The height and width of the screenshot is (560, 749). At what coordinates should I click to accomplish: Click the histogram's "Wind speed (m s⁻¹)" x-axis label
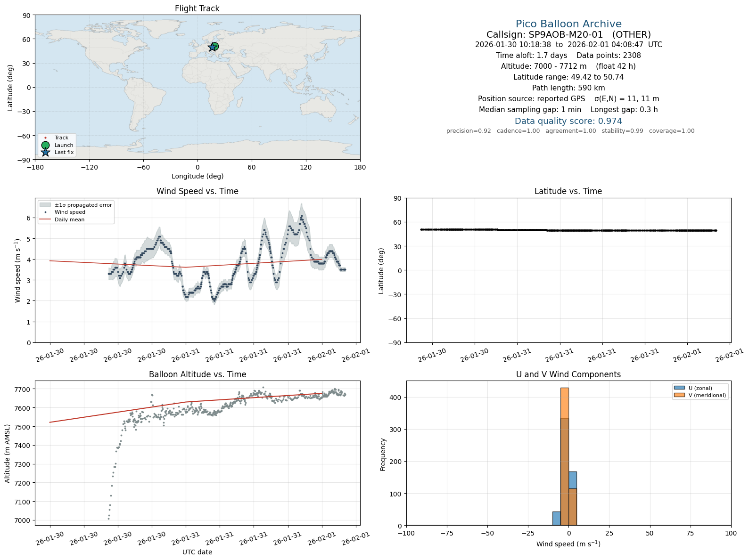tap(568, 544)
